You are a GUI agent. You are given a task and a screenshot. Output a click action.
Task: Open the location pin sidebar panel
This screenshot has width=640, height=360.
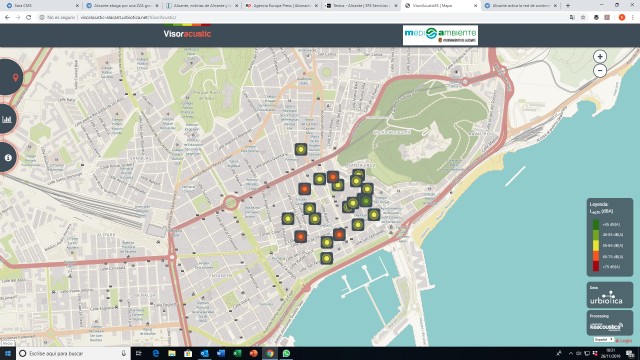[10, 77]
